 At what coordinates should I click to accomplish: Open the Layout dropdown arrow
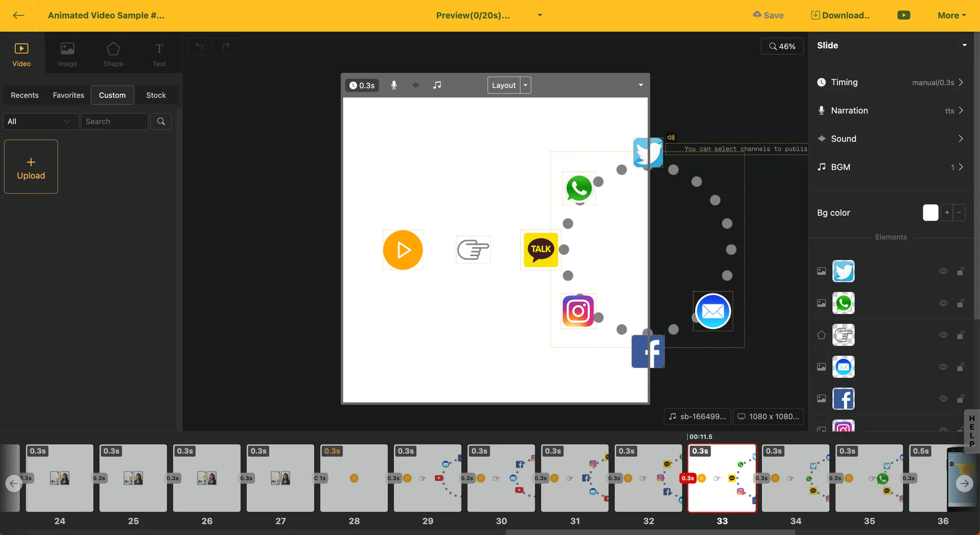point(525,85)
